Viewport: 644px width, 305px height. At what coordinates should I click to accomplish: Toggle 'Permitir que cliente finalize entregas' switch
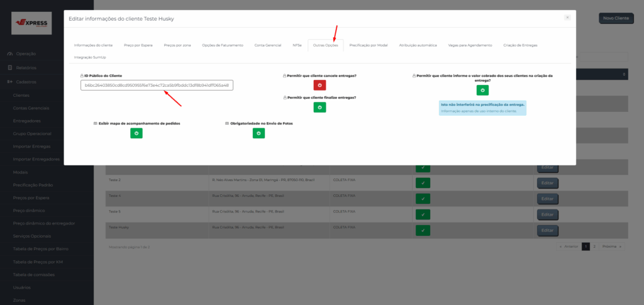pos(319,108)
